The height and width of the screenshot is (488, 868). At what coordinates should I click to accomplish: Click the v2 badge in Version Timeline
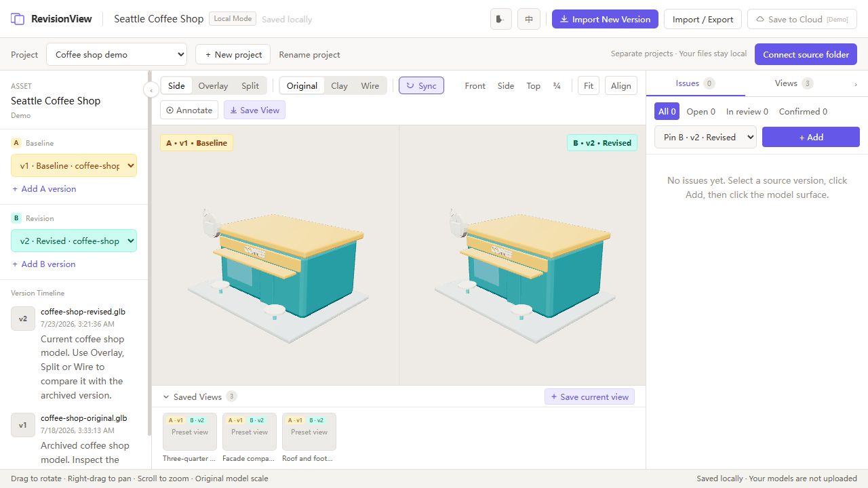tap(23, 319)
